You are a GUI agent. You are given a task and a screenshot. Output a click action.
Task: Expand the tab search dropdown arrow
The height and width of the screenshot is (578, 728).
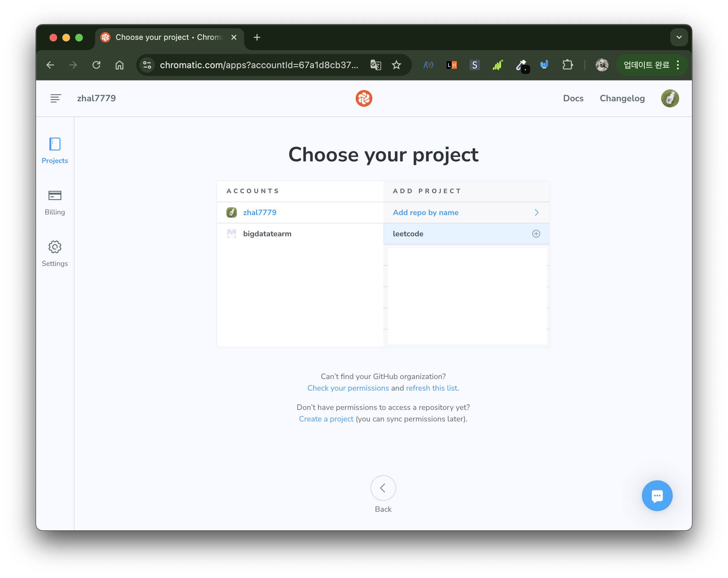[679, 37]
